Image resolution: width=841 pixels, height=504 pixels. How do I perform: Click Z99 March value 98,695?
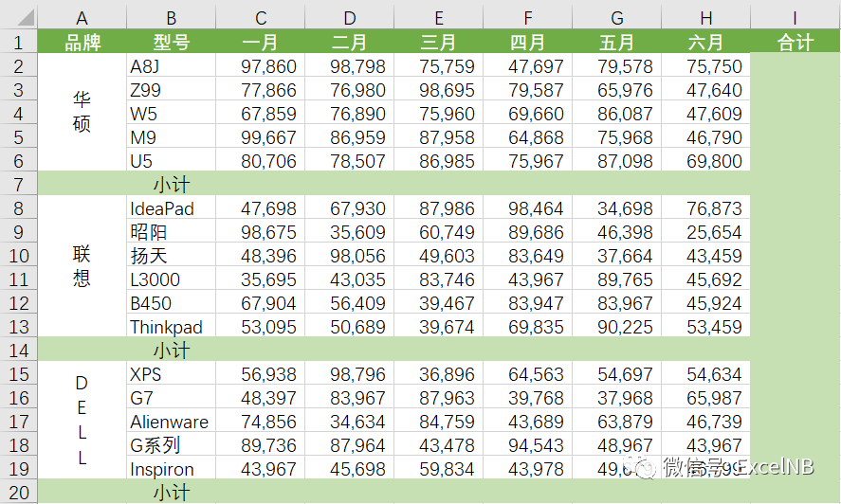click(x=439, y=89)
